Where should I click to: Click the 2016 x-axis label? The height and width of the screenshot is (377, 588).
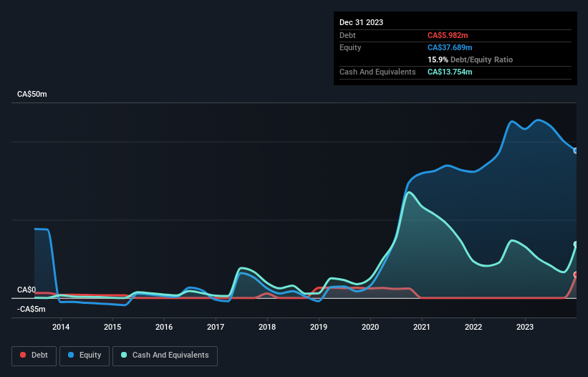pos(164,327)
